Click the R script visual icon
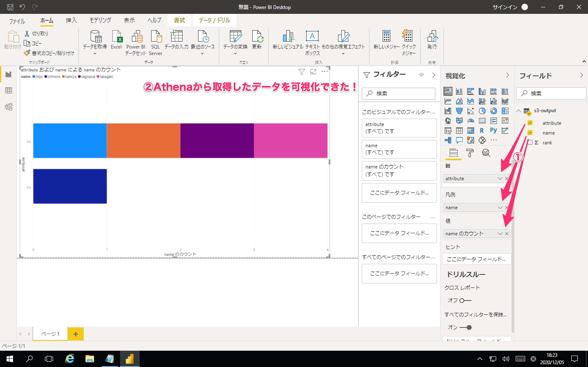Screen dimensions: 588x367 482,130
